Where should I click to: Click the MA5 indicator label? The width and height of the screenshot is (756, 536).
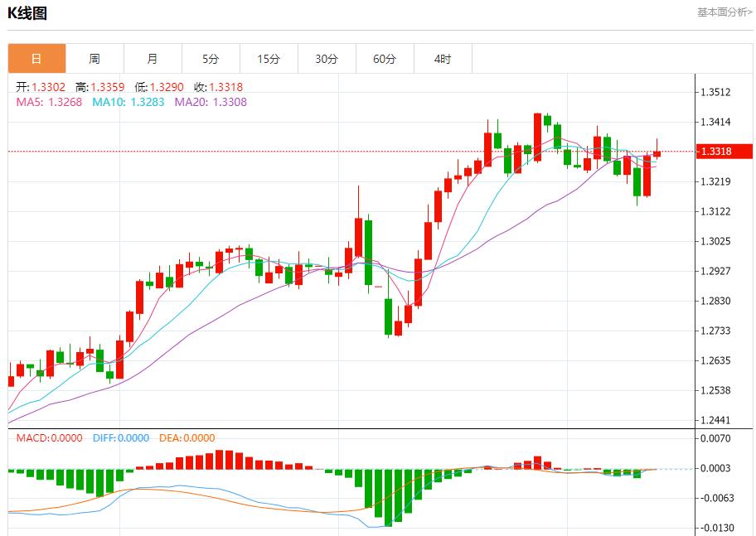[49, 102]
